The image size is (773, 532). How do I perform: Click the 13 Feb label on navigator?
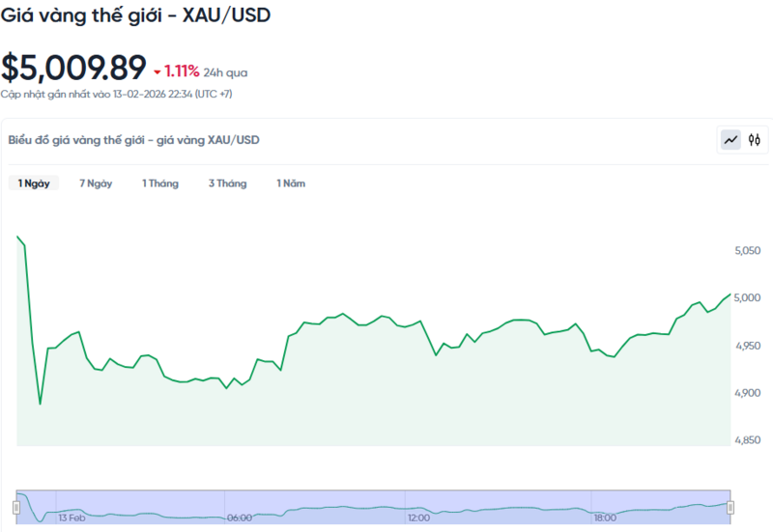click(x=72, y=518)
